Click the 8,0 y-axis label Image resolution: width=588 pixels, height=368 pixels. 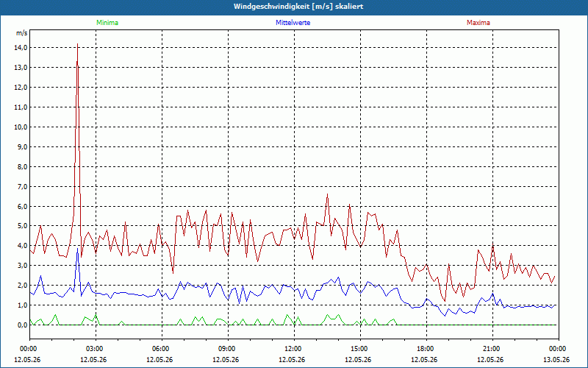[x=23, y=167]
